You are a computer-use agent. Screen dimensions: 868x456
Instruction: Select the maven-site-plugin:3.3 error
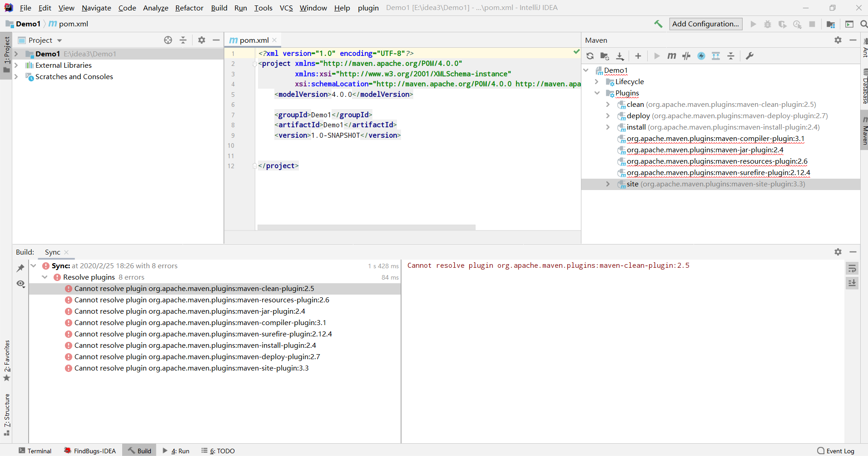click(191, 368)
